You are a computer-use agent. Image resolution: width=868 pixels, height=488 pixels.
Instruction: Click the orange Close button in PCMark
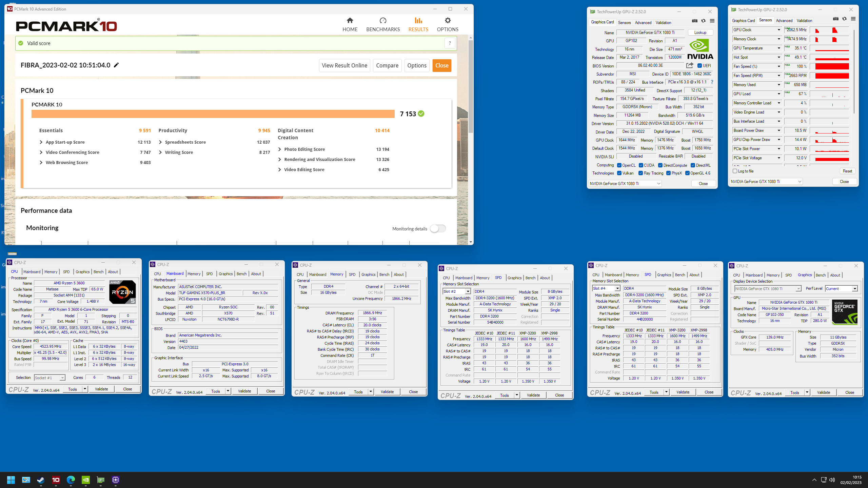pyautogui.click(x=442, y=65)
